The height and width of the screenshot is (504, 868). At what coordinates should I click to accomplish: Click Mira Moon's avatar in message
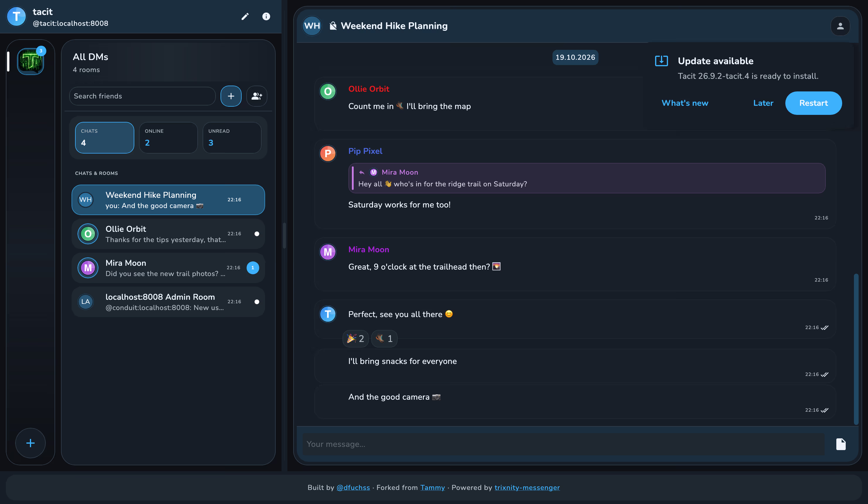point(328,252)
